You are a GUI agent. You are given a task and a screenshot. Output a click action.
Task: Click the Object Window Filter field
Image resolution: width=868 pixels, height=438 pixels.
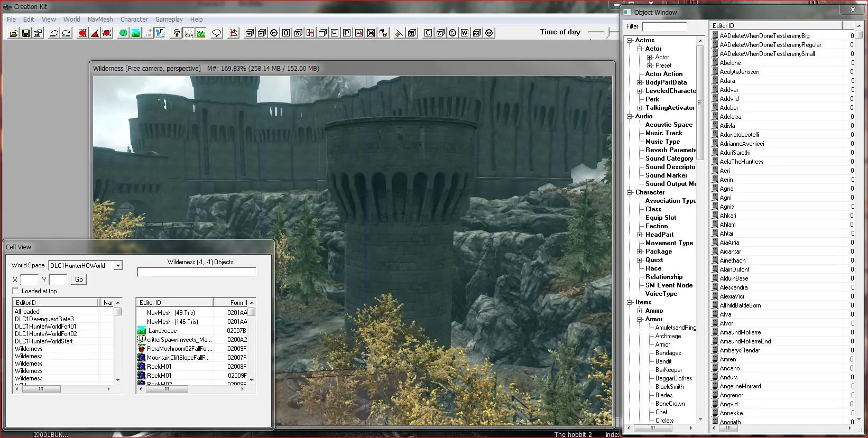[x=664, y=26]
